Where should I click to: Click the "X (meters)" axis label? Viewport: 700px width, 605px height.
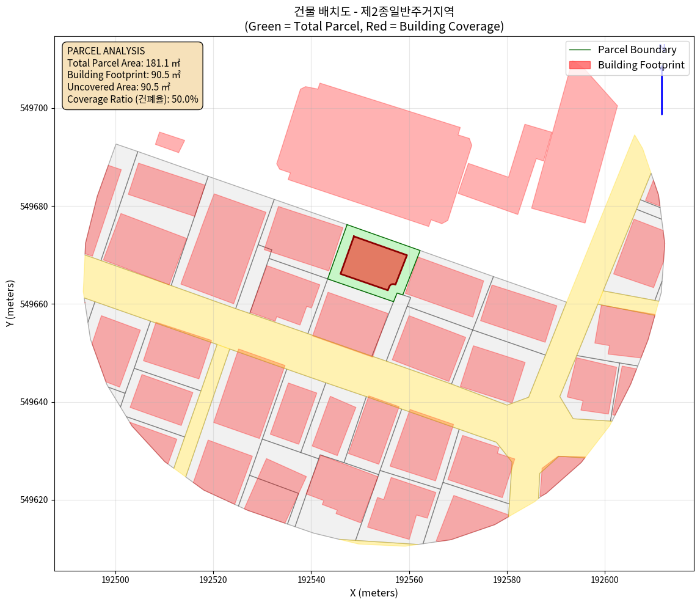(374, 593)
